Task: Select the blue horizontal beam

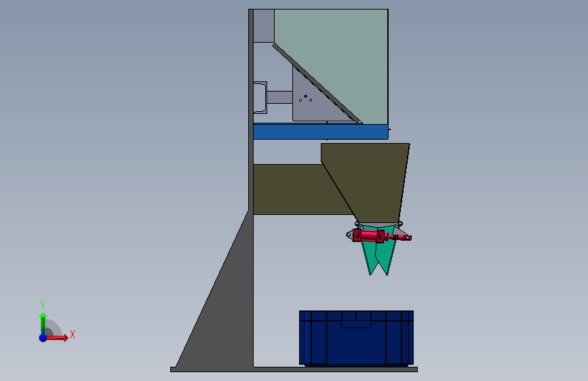Action: pyautogui.click(x=321, y=132)
